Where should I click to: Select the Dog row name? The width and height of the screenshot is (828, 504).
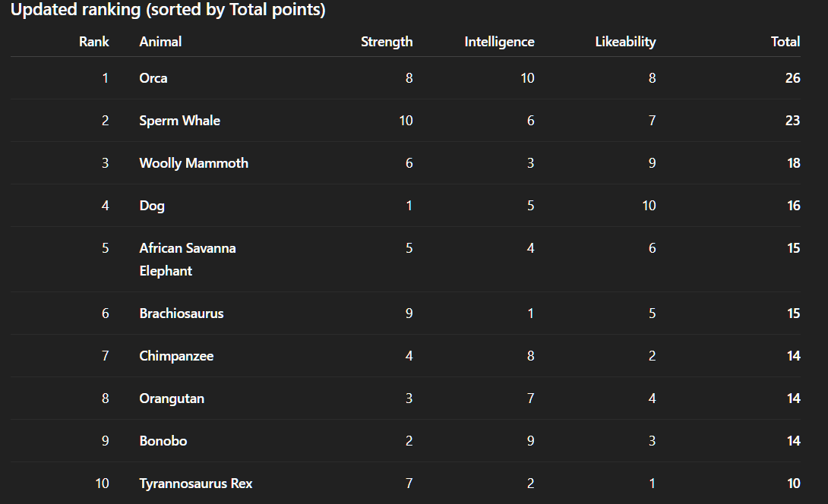[x=152, y=206]
